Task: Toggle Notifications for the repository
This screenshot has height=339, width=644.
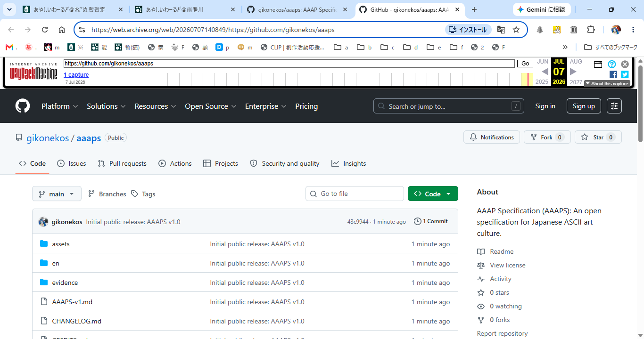Action: coord(492,137)
